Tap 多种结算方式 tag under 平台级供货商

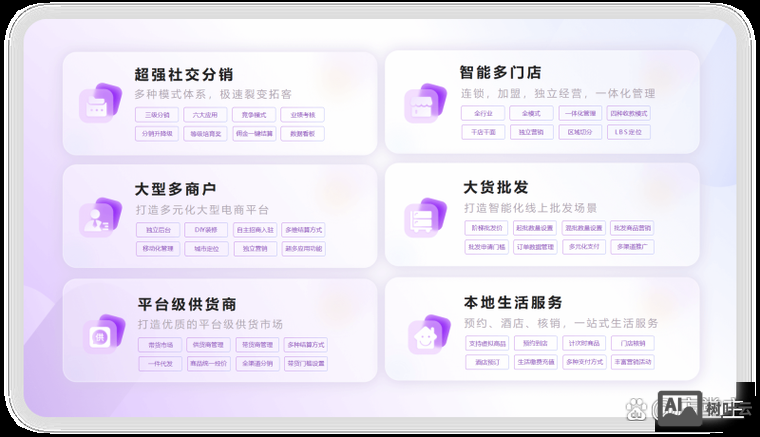[x=306, y=345]
